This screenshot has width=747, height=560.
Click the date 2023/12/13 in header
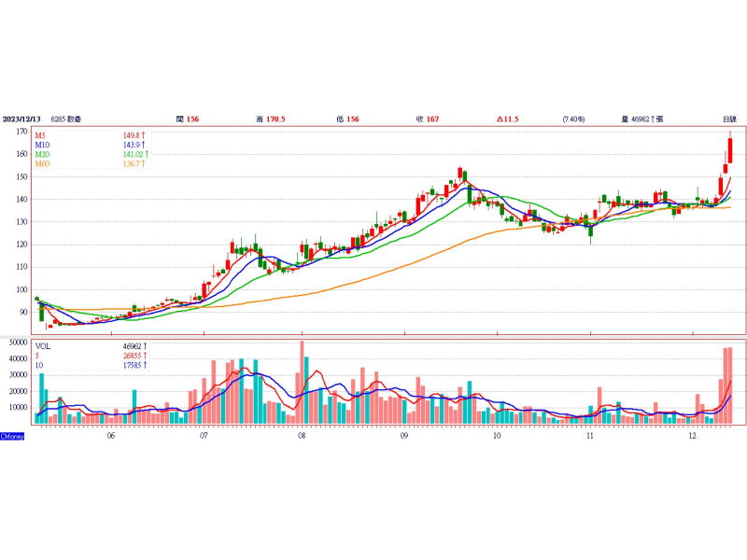pos(23,119)
